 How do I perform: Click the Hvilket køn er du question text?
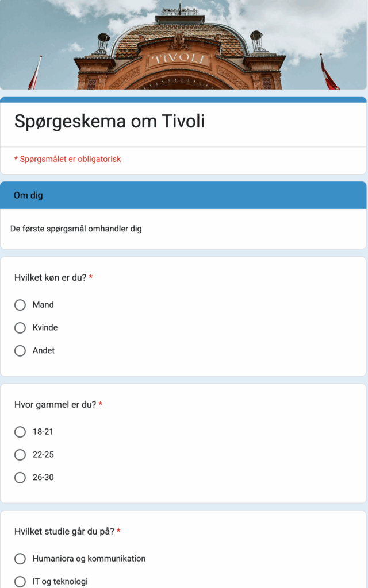tap(51, 278)
